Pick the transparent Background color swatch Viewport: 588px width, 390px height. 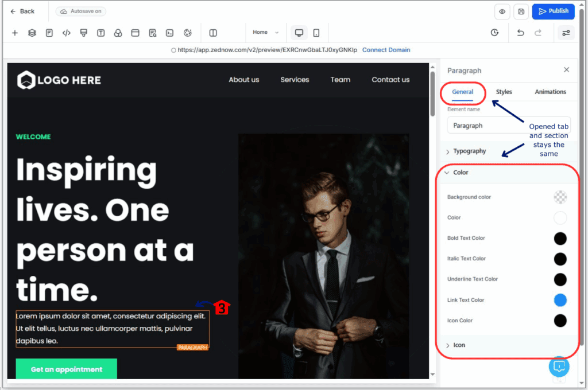point(560,197)
